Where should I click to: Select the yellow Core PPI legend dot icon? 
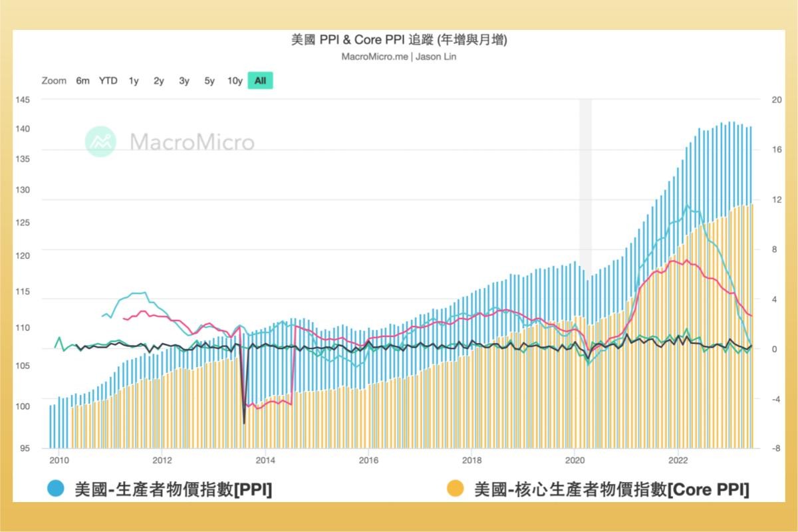tap(456, 488)
